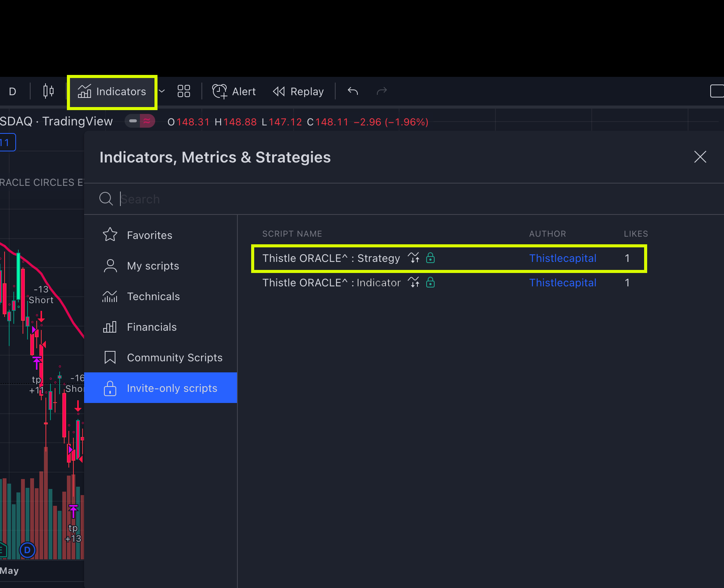The height and width of the screenshot is (588, 724).
Task: Open the My scripts category
Action: coord(161,266)
